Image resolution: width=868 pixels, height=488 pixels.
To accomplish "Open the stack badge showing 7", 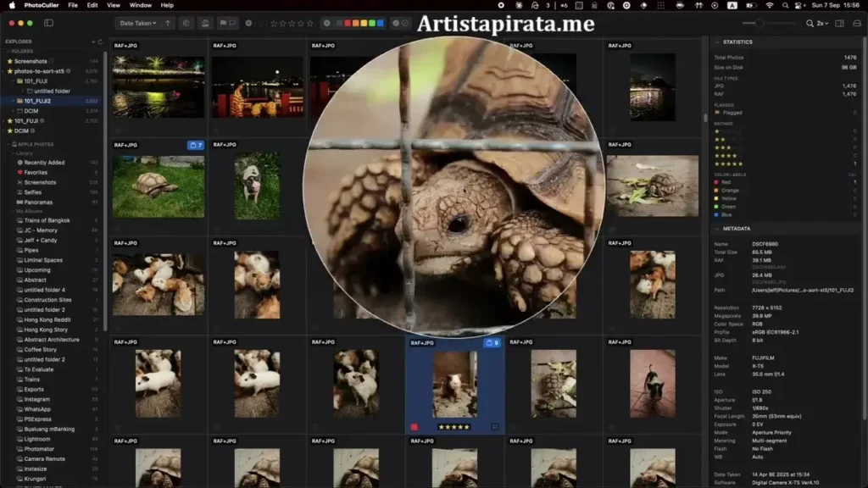I will [x=196, y=146].
